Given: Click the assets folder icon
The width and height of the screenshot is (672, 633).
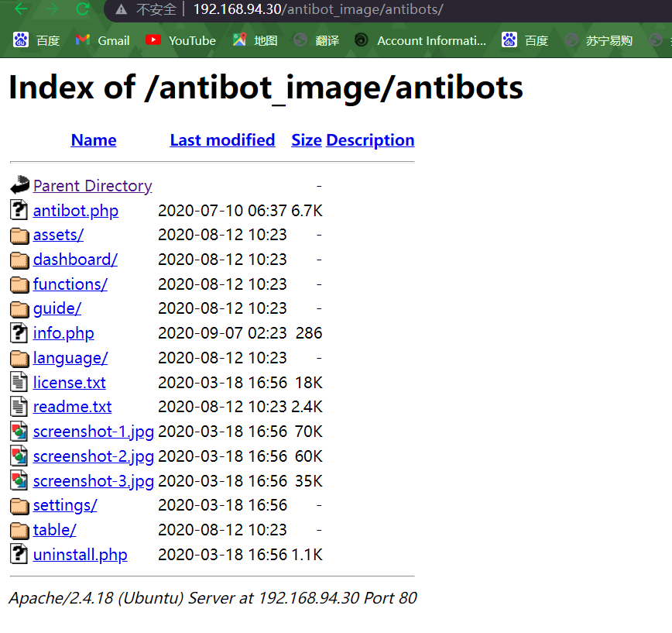Looking at the screenshot, I should click(x=19, y=236).
